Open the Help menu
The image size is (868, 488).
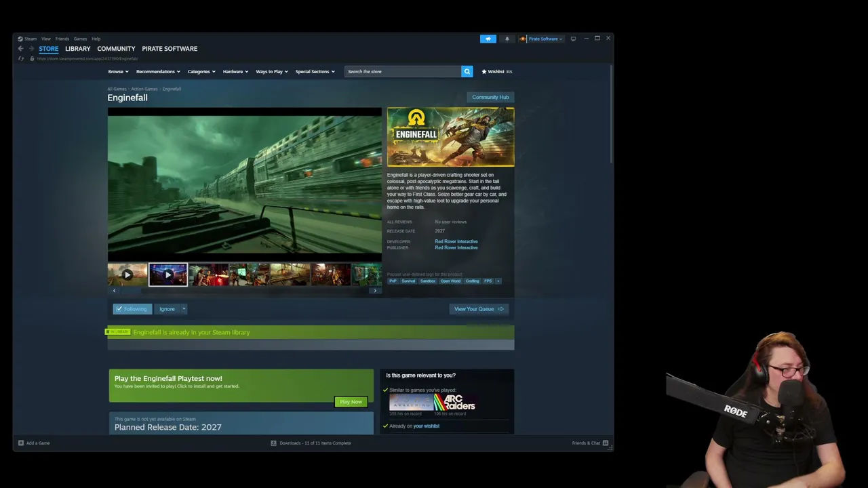[96, 39]
